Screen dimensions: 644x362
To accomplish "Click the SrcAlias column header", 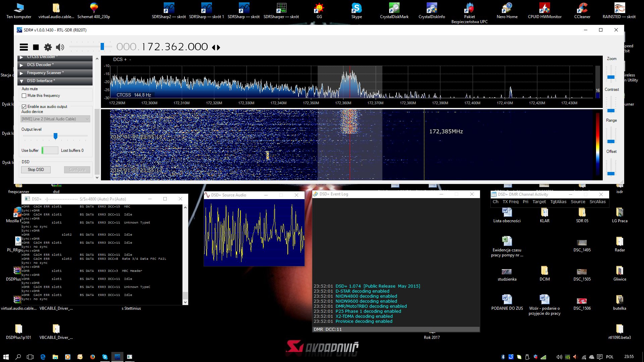I will click(x=597, y=202).
